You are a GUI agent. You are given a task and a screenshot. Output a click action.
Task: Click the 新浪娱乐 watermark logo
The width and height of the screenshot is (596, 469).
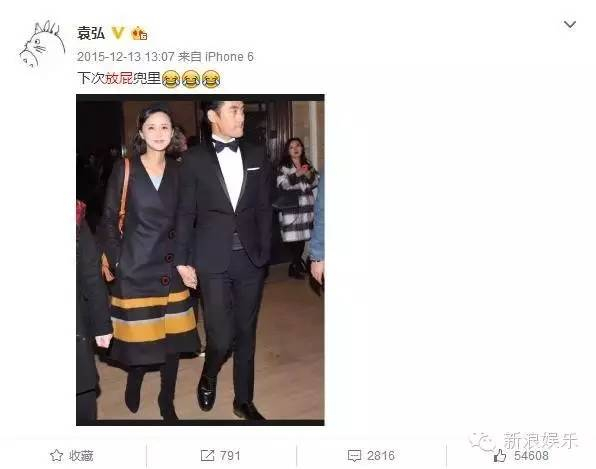click(x=523, y=441)
